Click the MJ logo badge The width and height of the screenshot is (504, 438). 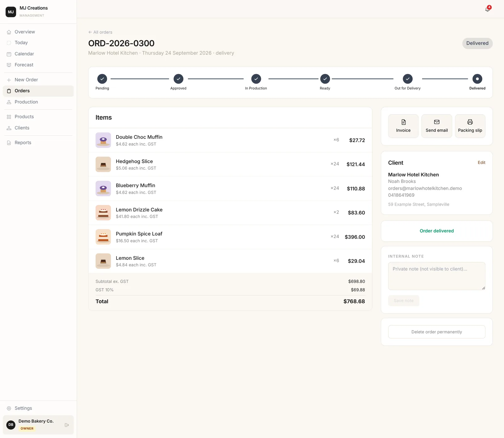(x=11, y=12)
